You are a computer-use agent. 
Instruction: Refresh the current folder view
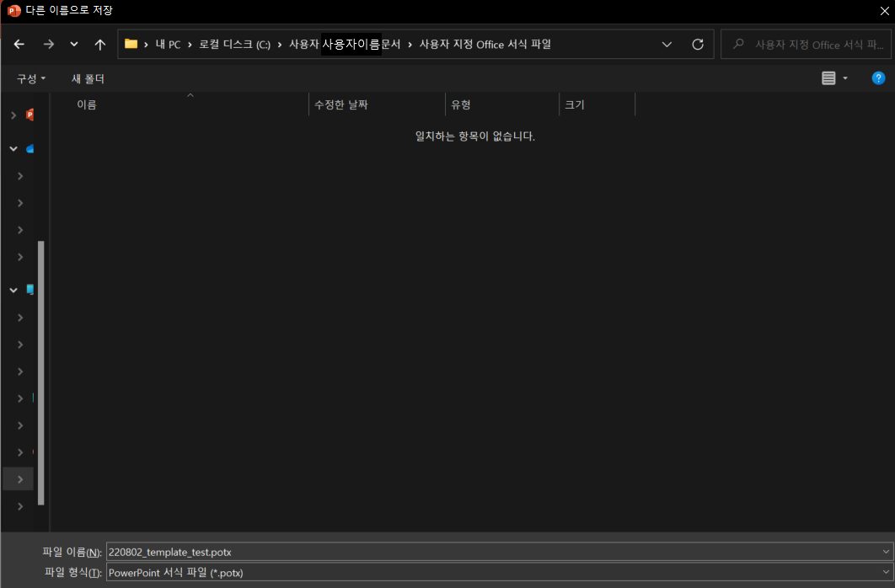[698, 44]
